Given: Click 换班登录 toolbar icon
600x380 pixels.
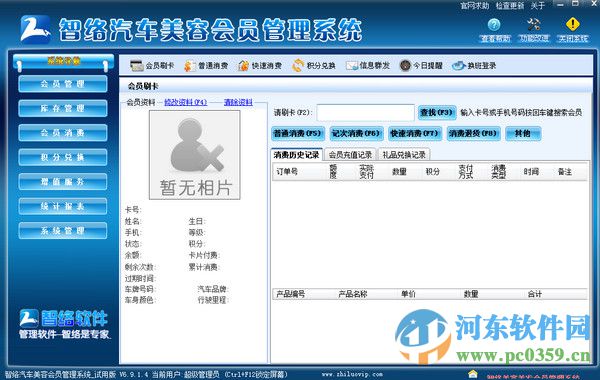Looking at the screenshot, I should click(458, 66).
